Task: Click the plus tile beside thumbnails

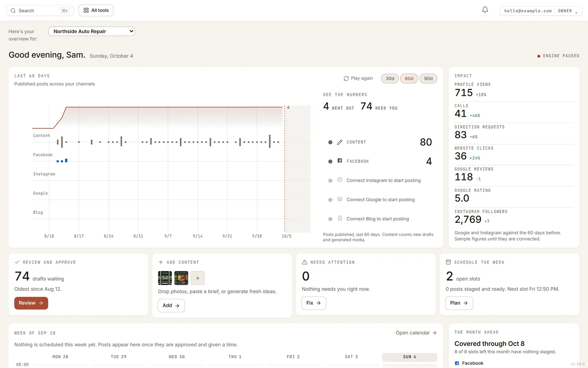Action: pos(198,278)
